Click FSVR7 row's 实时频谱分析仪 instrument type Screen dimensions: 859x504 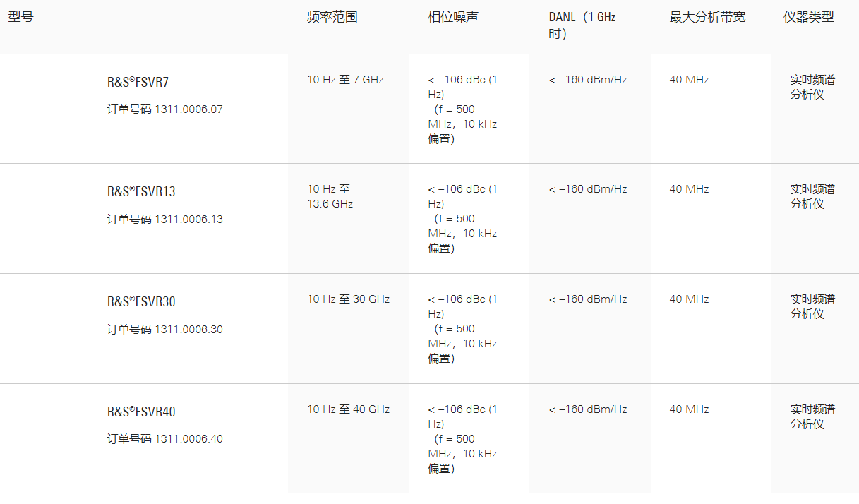[x=812, y=87]
